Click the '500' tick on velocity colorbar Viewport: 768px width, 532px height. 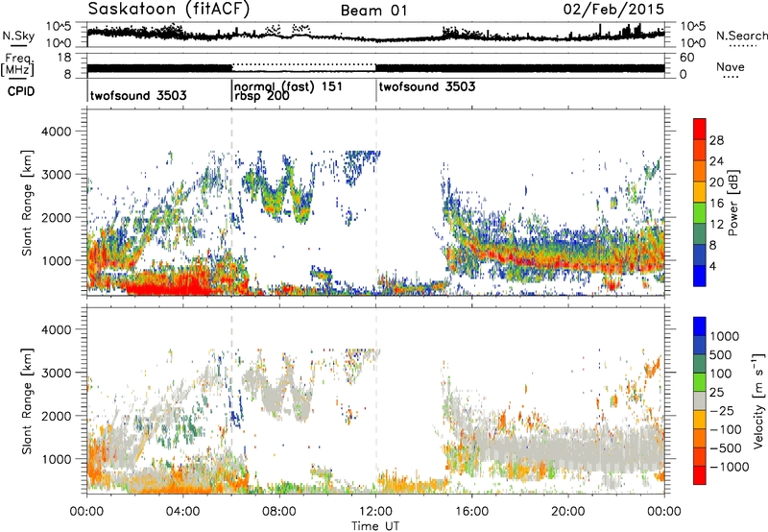pos(721,354)
